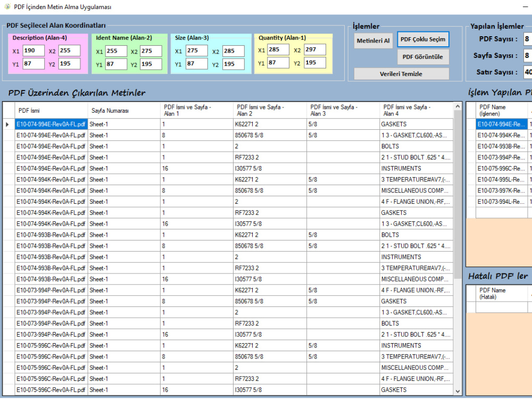Clear data using "Verileri Temizle"
532x399 pixels.
pyautogui.click(x=401, y=74)
